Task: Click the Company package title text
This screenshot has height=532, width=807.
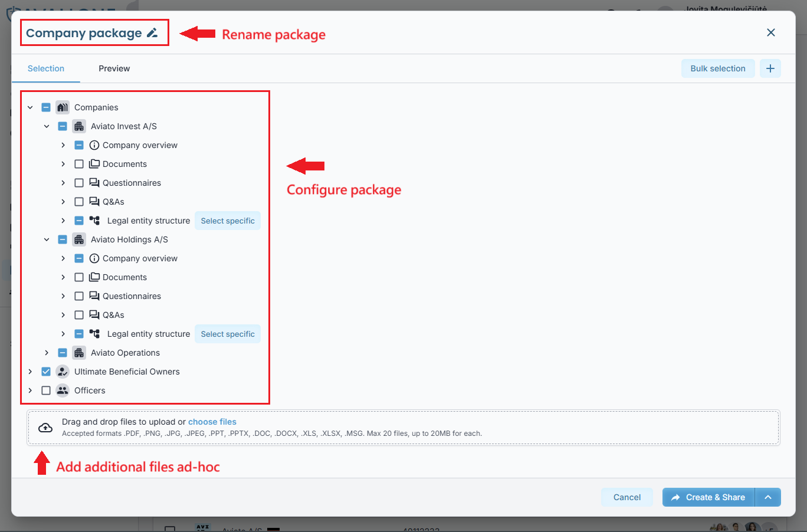Action: (x=84, y=33)
